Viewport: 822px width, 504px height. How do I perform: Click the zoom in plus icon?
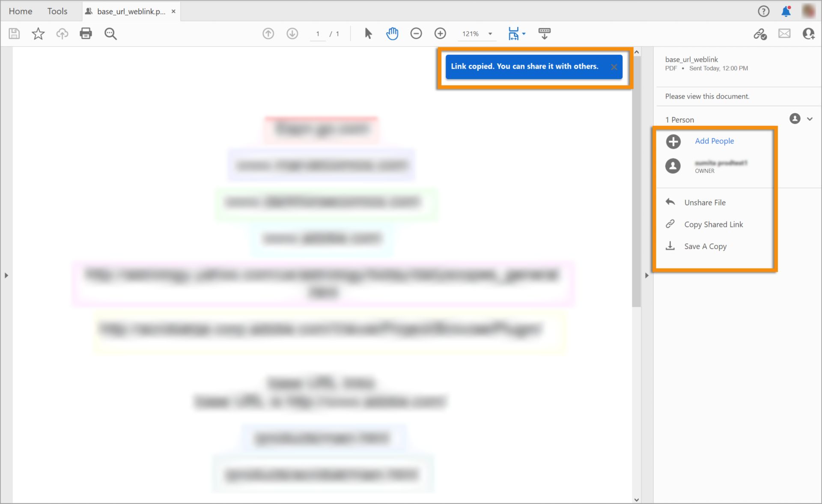click(440, 33)
